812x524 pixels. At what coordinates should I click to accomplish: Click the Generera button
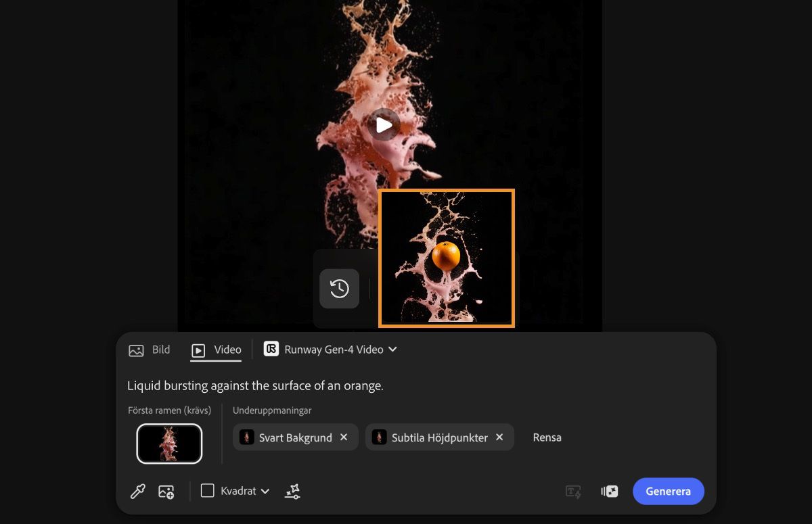click(x=669, y=492)
